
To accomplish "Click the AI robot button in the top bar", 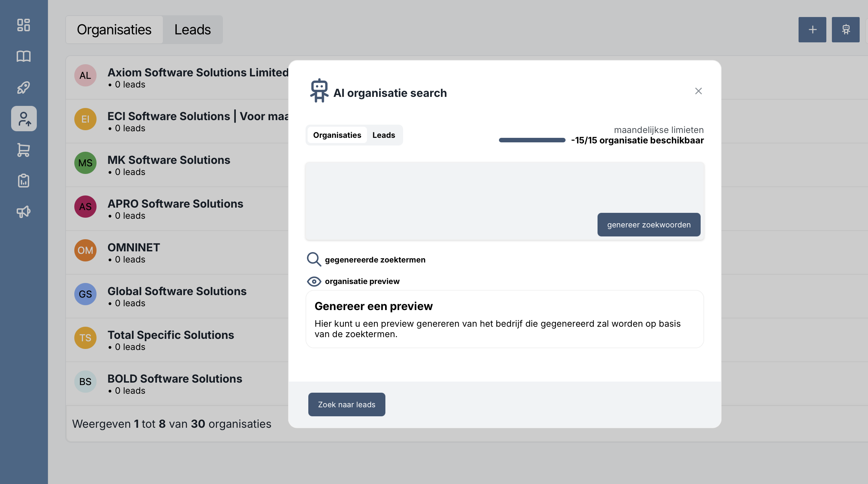I will [845, 30].
